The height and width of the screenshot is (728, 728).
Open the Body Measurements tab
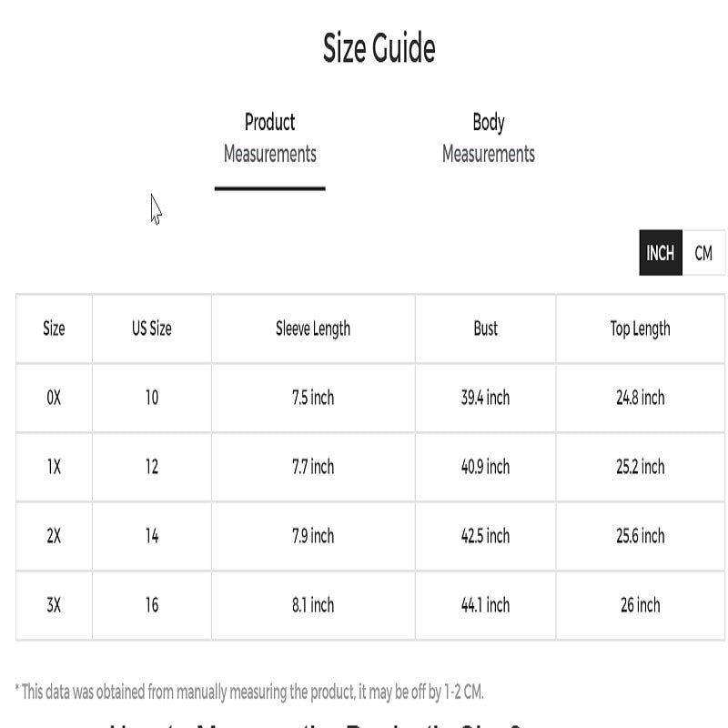(488, 138)
